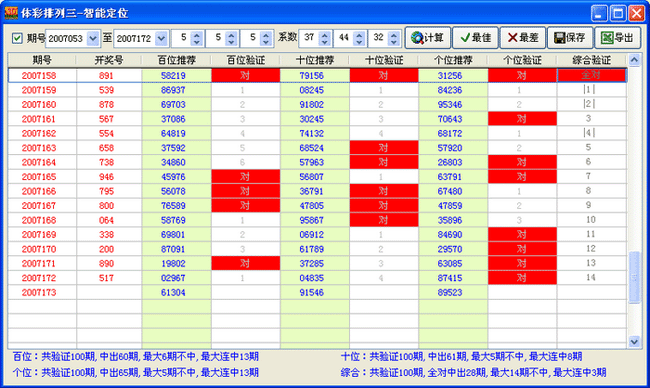
Task: Click the scrollbar up arrow
Action: click(x=634, y=61)
